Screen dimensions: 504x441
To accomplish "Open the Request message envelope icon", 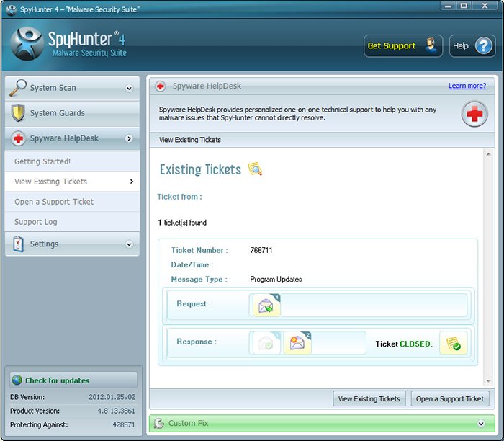I will click(x=266, y=306).
